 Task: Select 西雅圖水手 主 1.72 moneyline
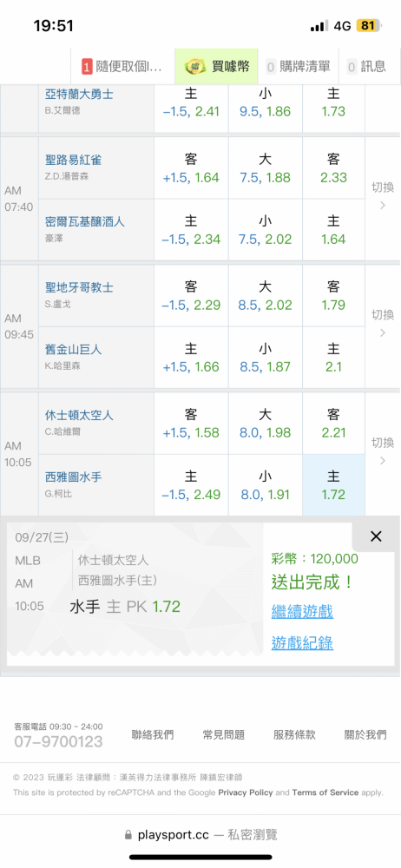click(x=333, y=485)
